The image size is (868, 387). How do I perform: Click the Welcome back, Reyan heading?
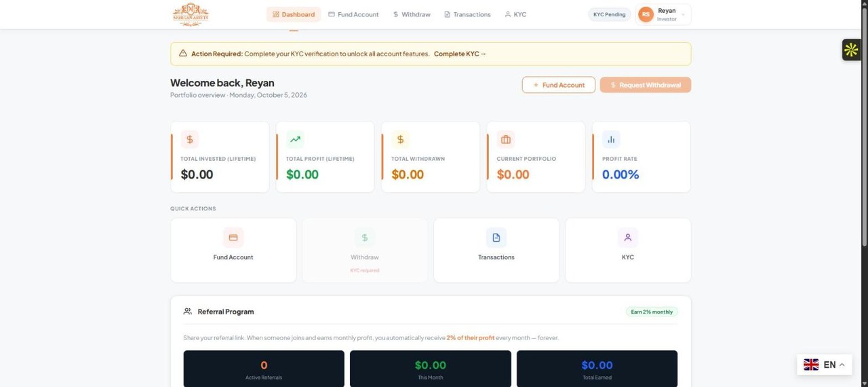click(222, 83)
